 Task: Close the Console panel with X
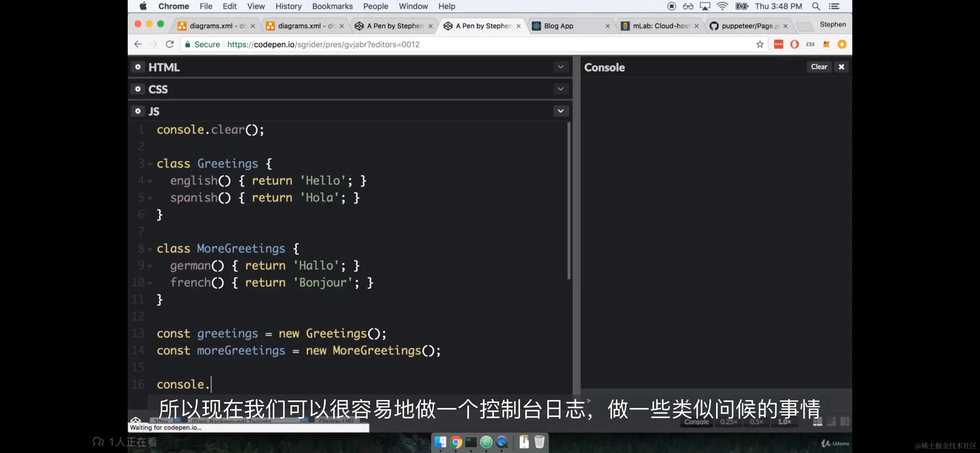pos(841,67)
